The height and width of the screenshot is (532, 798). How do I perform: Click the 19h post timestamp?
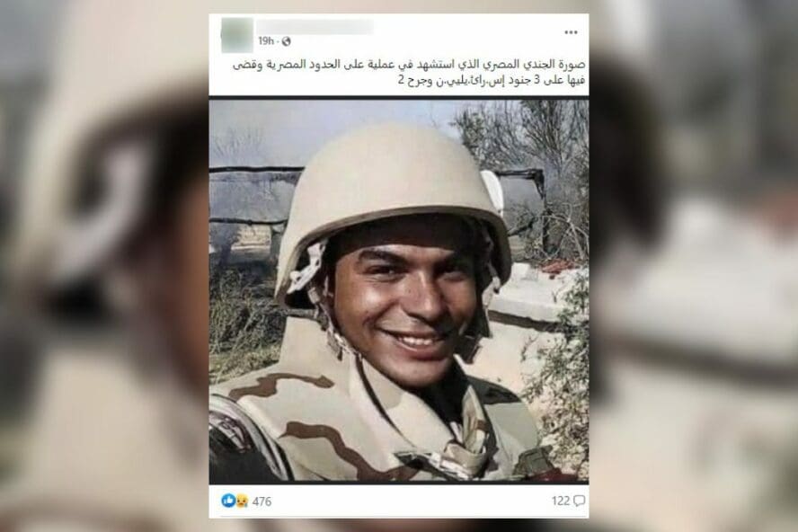coord(266,41)
